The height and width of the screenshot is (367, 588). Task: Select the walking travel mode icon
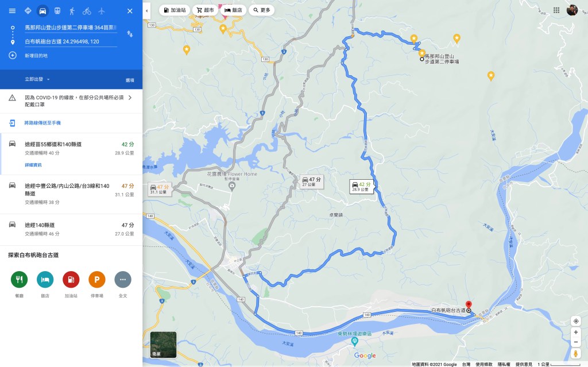(72, 11)
